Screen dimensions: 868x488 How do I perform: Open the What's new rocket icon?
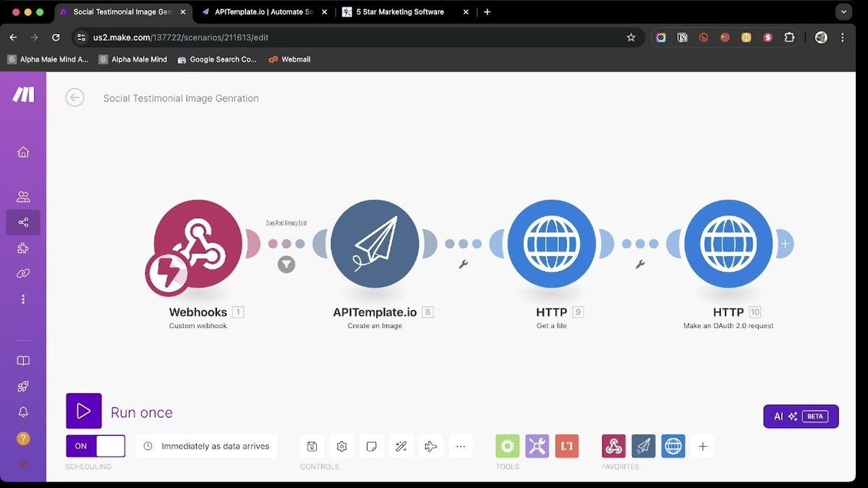point(23,386)
